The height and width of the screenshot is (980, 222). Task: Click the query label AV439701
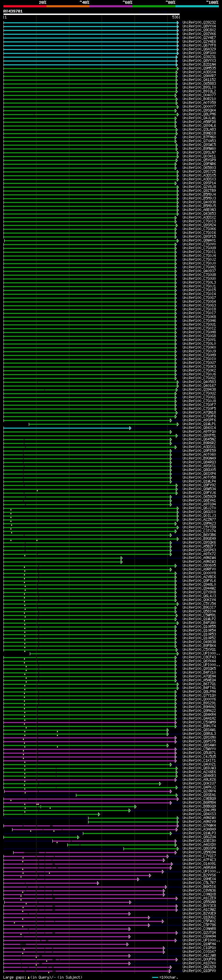pos(13,11)
